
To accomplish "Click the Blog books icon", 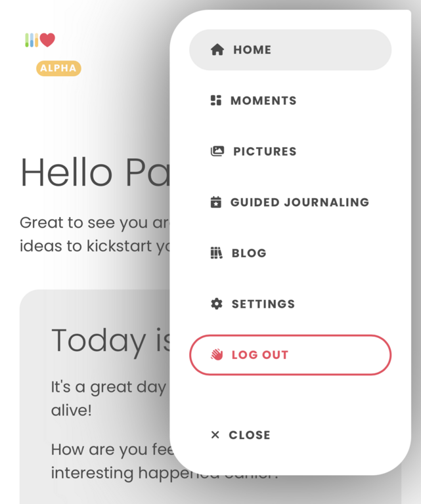I will (x=217, y=253).
